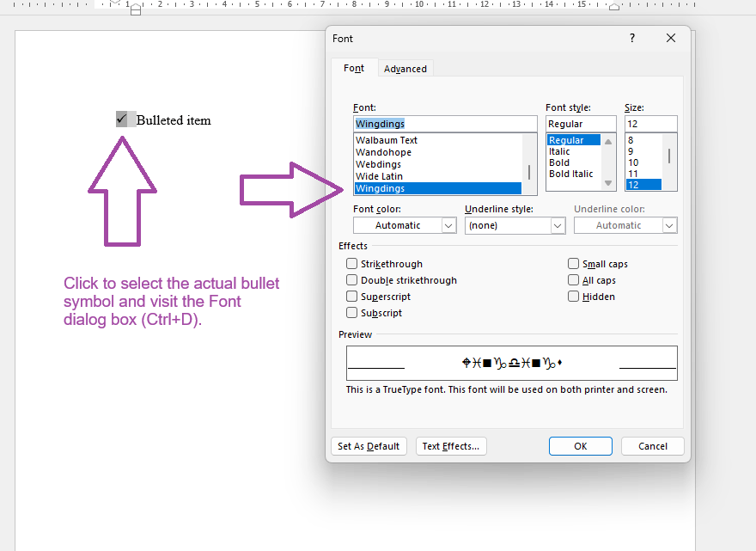
Task: Click Set As Default button
Action: coord(369,446)
